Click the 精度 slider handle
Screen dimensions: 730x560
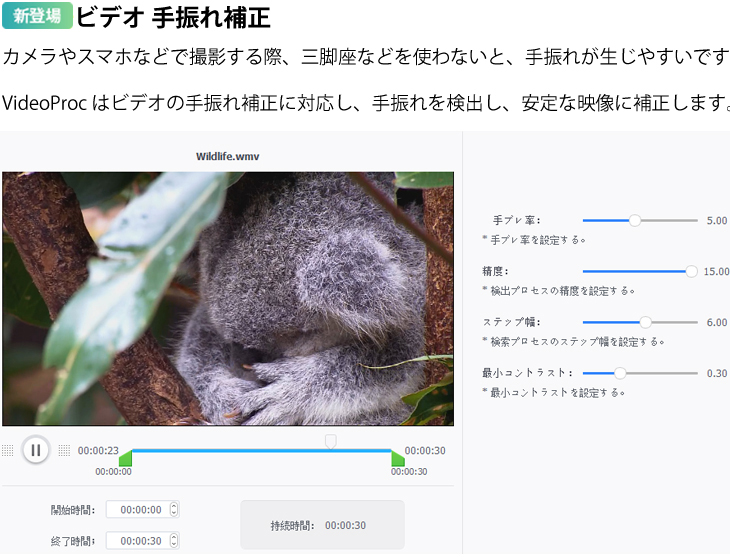(691, 271)
